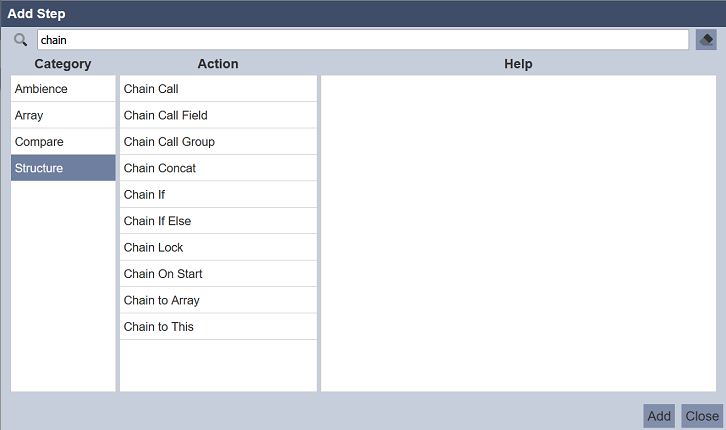Select the Chain Call Field action
This screenshot has height=430, width=726.
click(218, 115)
